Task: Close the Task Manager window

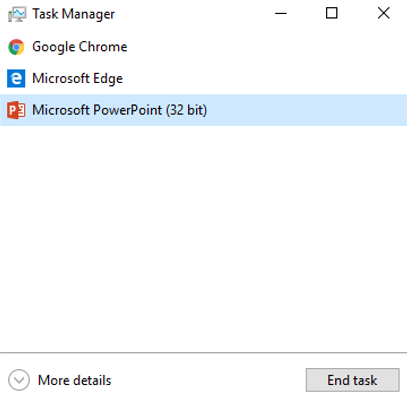Action: tap(384, 14)
